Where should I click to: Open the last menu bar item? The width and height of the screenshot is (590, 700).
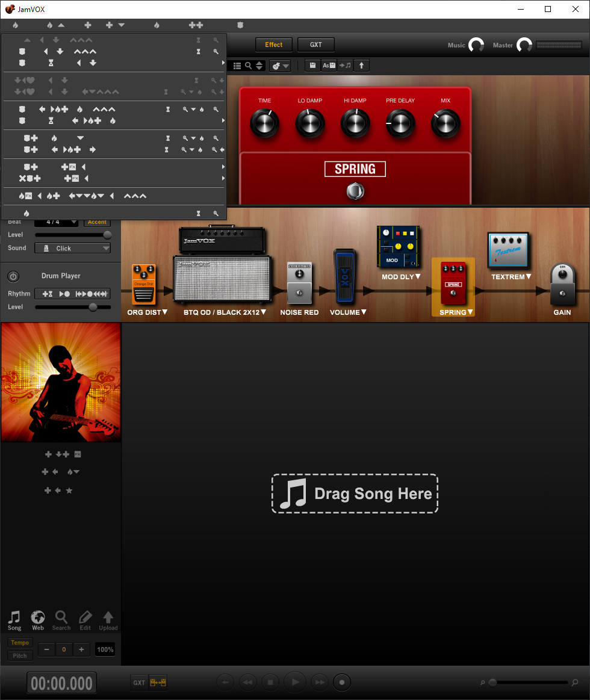click(240, 25)
